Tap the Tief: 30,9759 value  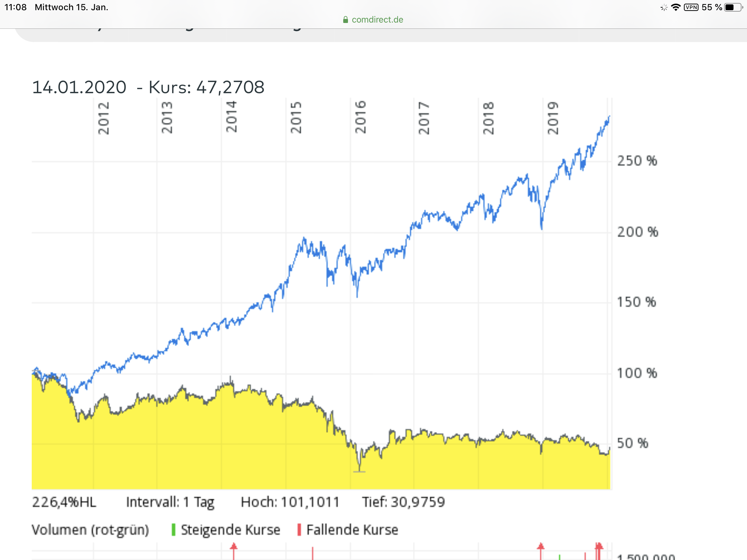coord(403,502)
